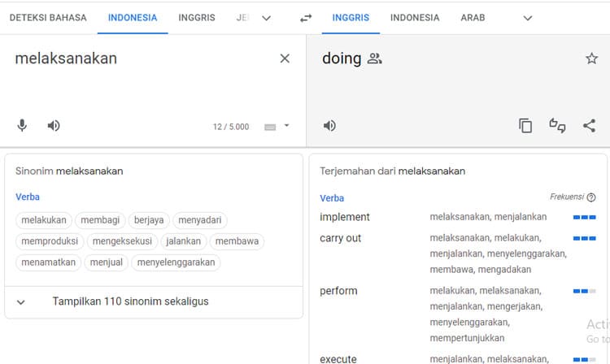Open the Frekuensi help question mark
Image resolution: width=610 pixels, height=364 pixels.
pos(591,197)
